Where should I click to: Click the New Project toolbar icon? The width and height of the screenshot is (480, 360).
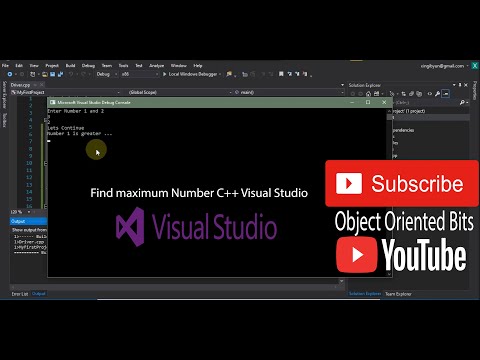pyautogui.click(x=32, y=74)
